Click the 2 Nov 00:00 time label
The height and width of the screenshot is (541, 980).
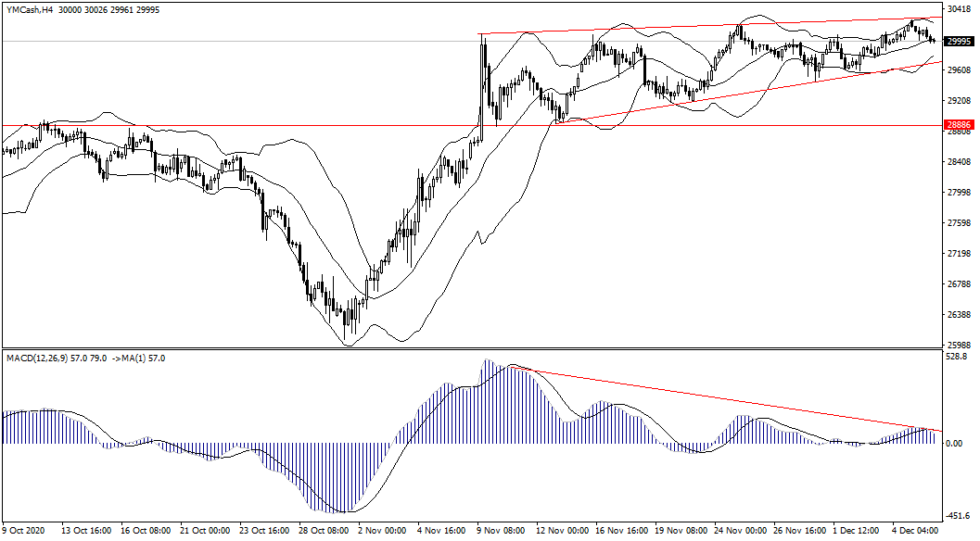point(382,532)
